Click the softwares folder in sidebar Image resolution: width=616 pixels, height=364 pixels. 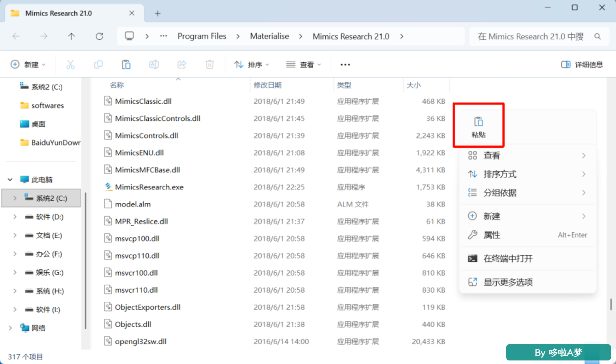[42, 106]
